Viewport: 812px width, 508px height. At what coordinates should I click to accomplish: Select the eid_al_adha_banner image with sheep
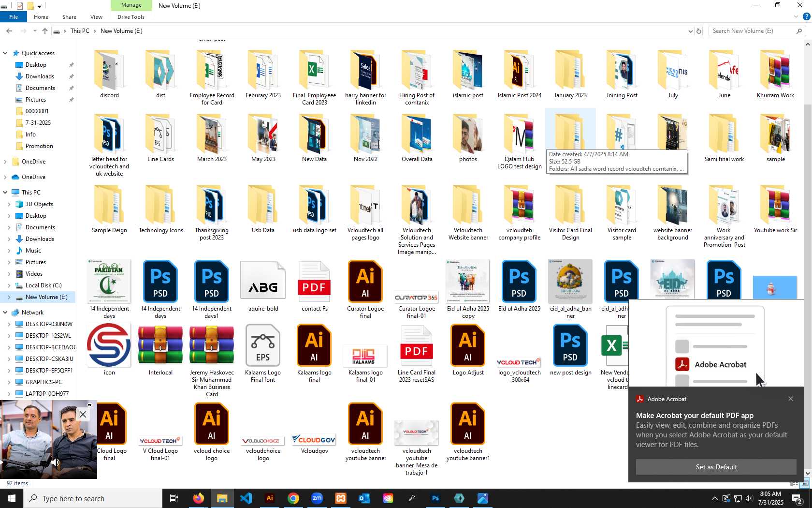tap(570, 289)
